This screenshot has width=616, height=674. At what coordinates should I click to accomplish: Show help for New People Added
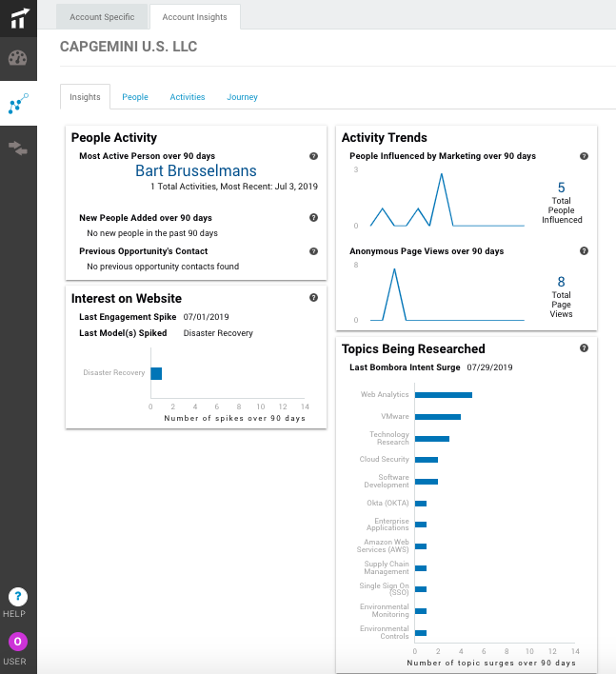[313, 217]
